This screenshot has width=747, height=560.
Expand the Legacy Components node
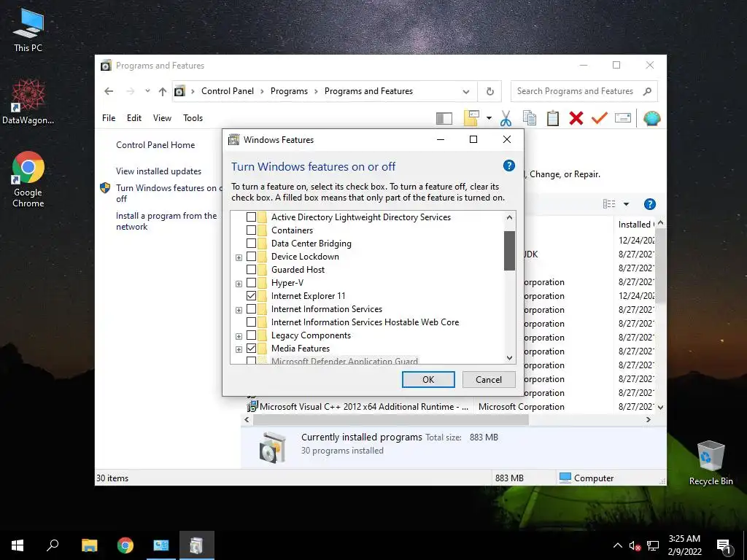point(239,336)
